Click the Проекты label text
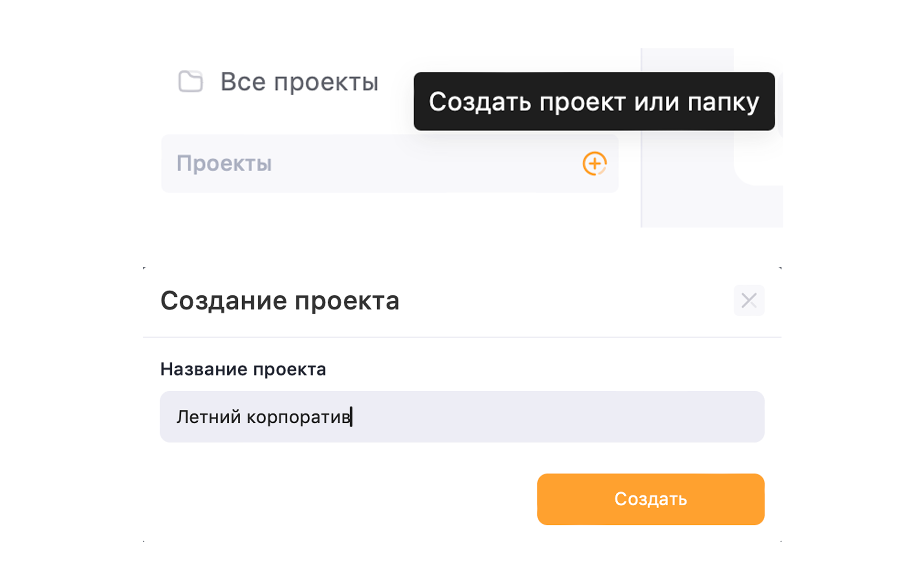Image resolution: width=924 pixels, height=566 pixels. pos(224,164)
